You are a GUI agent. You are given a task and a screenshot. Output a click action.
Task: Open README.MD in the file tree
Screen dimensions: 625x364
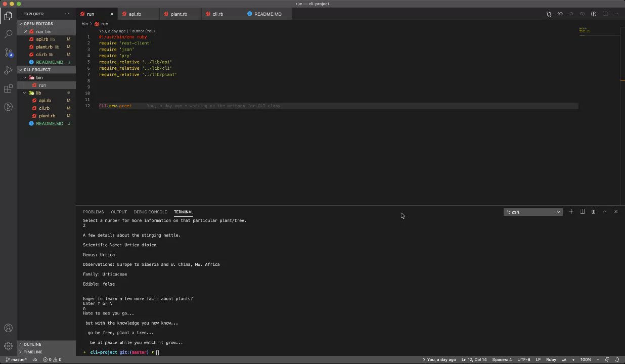coord(49,123)
